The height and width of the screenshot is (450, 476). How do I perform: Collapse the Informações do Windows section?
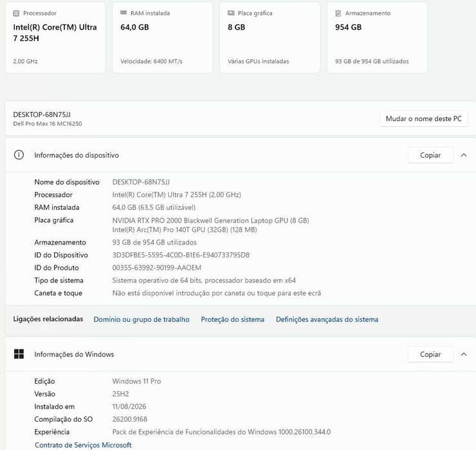point(464,354)
